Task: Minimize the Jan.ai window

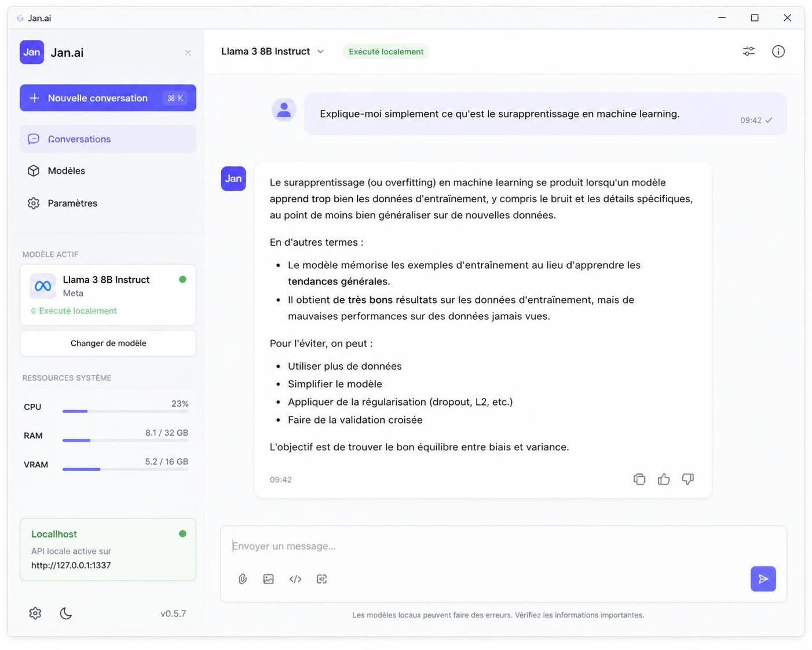Action: click(x=722, y=18)
